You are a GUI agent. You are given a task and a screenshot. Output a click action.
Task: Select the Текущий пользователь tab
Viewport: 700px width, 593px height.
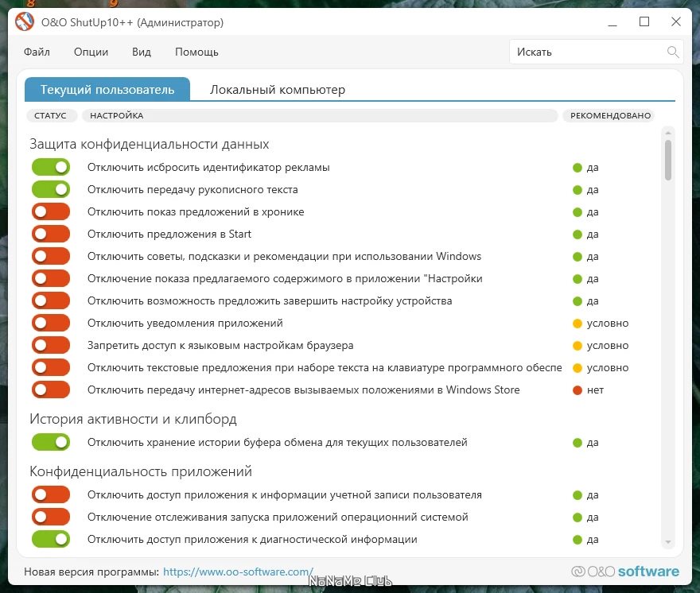107,89
